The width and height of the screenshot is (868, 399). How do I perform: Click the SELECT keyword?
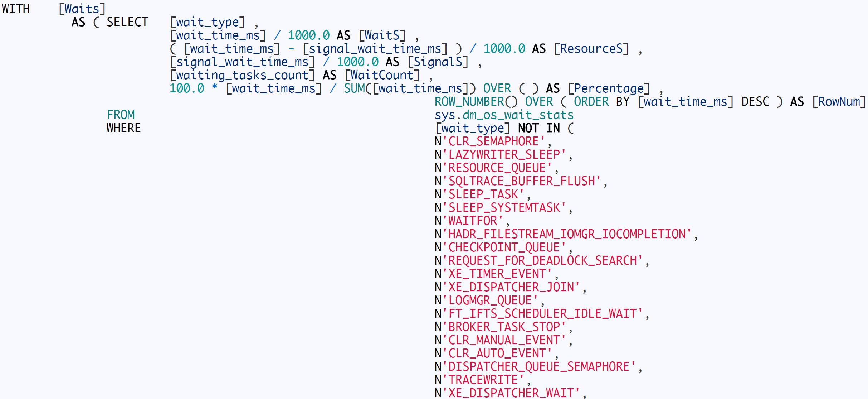[x=127, y=22]
